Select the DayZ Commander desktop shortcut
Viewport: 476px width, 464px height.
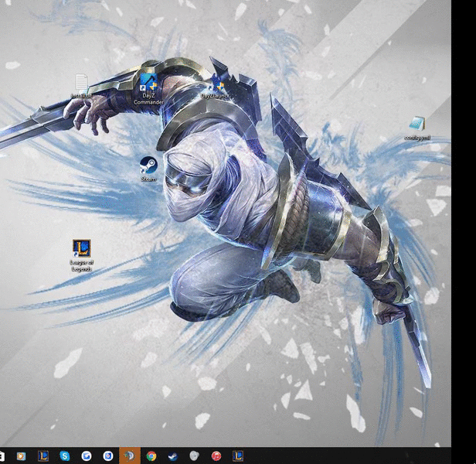(x=148, y=90)
